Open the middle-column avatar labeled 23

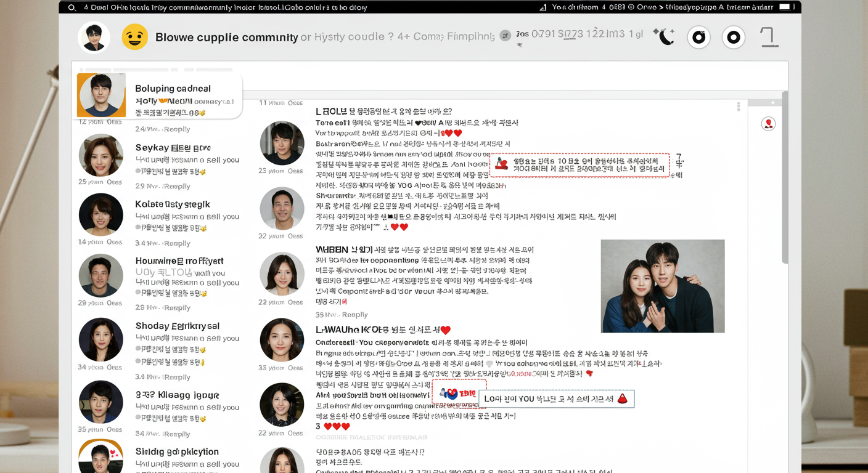tap(282, 143)
